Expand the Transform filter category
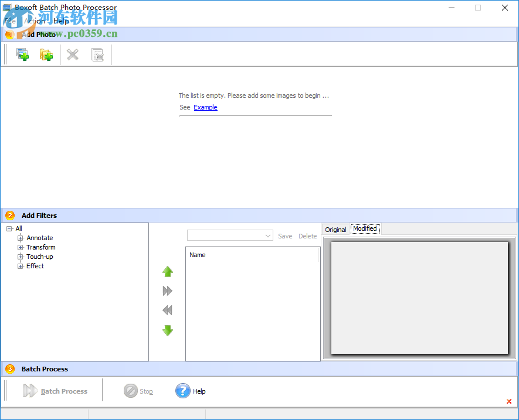The image size is (519, 420). point(19,247)
